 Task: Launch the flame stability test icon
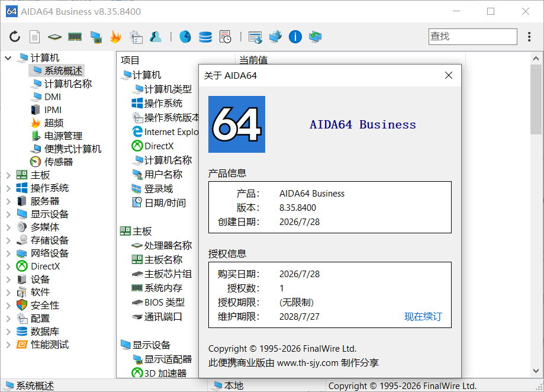(115, 37)
